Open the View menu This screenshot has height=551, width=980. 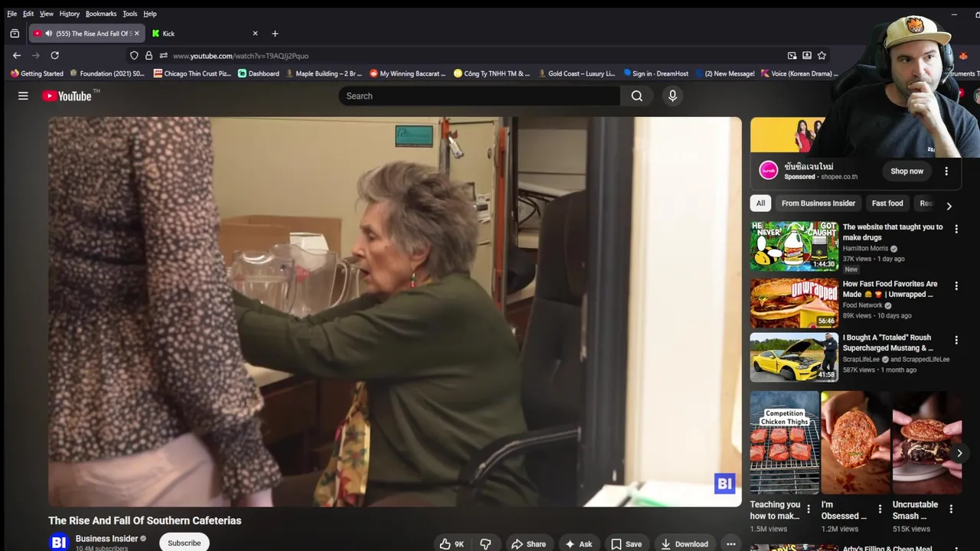[x=47, y=14]
